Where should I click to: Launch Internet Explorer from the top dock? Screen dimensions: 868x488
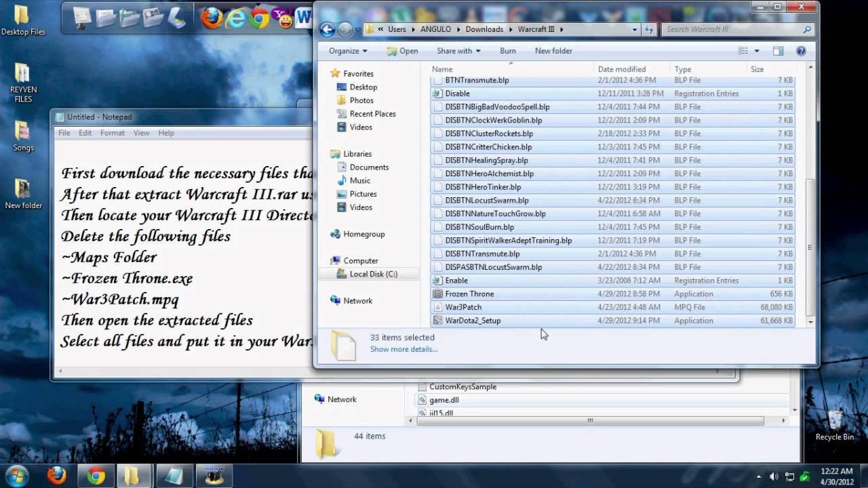coord(235,18)
